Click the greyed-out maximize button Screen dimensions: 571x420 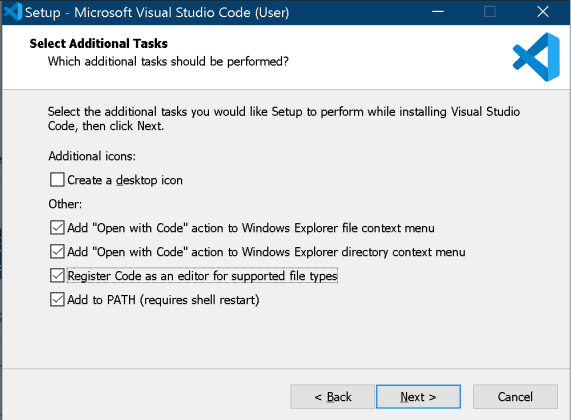[x=490, y=12]
